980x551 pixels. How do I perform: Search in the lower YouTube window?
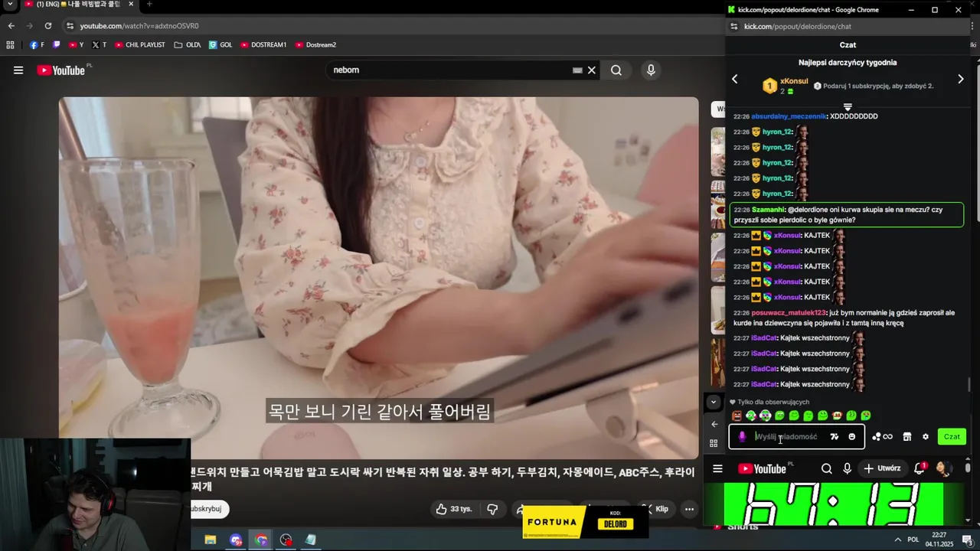827,469
